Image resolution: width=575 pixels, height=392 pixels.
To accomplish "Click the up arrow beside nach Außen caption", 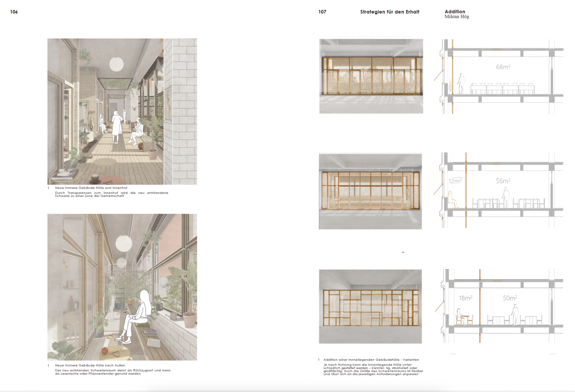I will pyautogui.click(x=48, y=365).
